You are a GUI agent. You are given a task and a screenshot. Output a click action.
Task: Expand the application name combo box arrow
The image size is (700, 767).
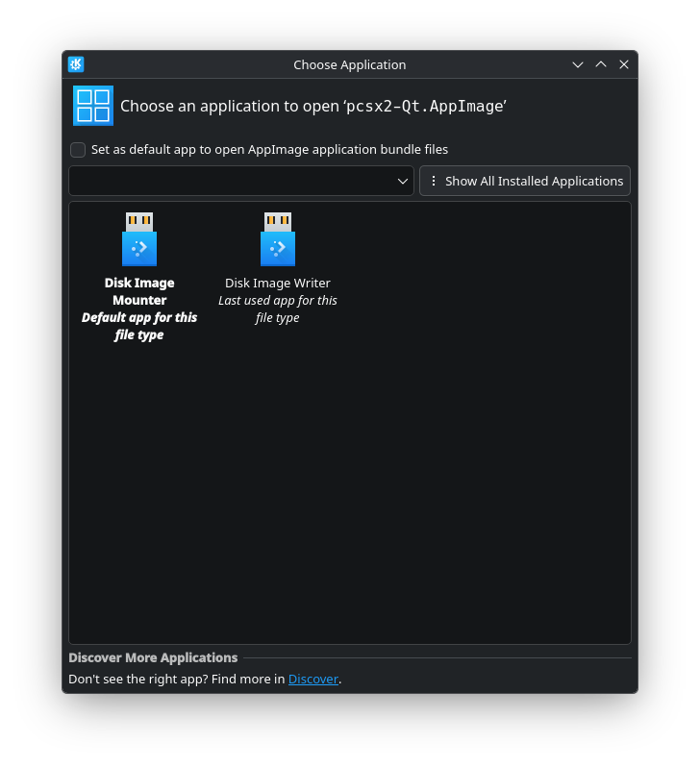click(402, 181)
